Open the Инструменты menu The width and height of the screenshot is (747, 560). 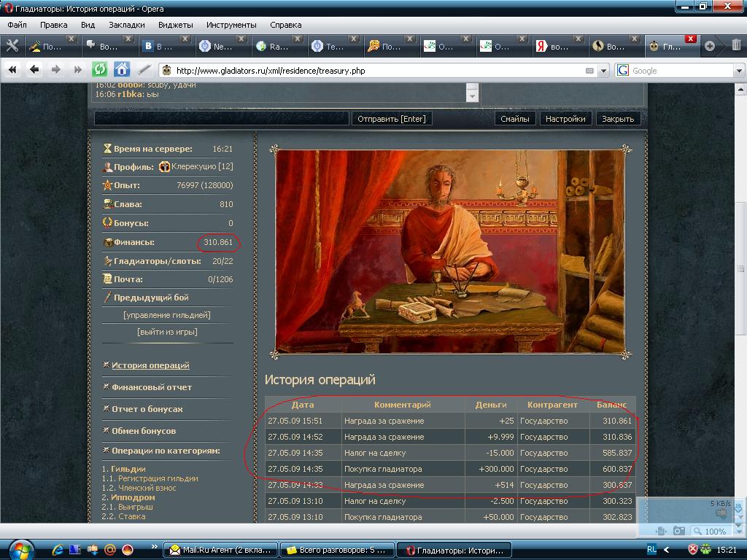(231, 25)
